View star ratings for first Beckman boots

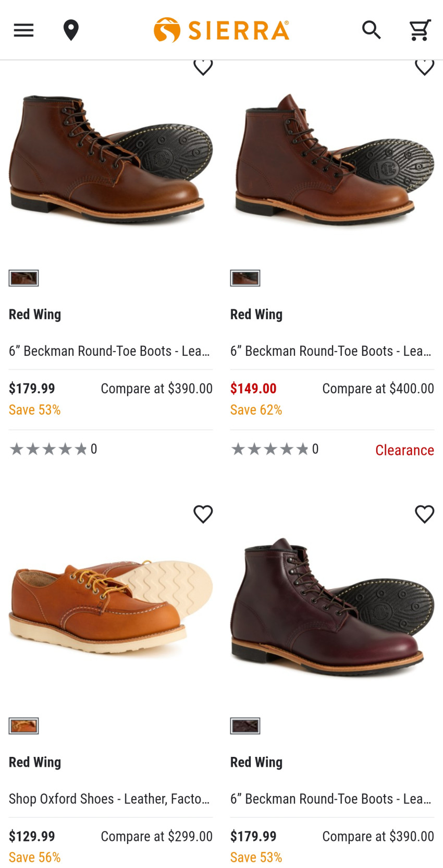49,449
